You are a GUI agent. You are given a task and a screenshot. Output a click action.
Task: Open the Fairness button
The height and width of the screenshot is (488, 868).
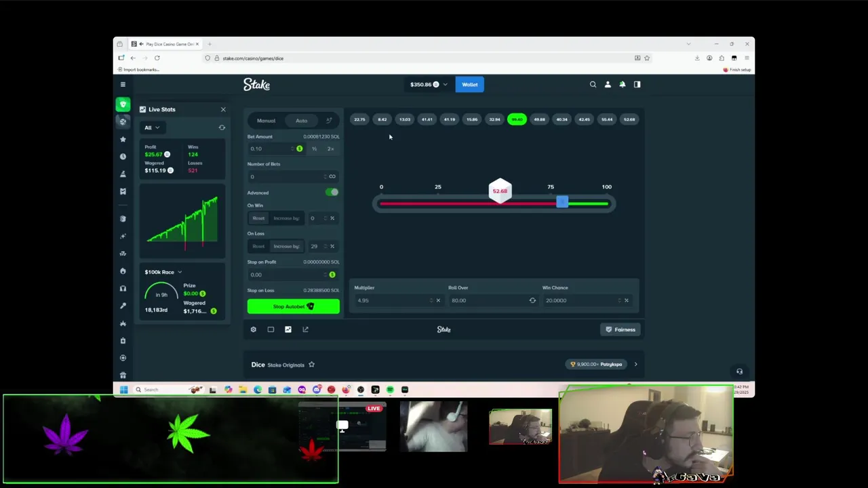pyautogui.click(x=620, y=329)
